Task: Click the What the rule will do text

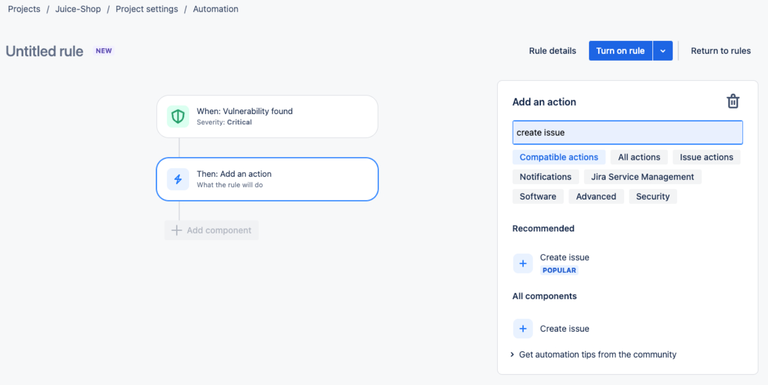Action: pos(230,185)
